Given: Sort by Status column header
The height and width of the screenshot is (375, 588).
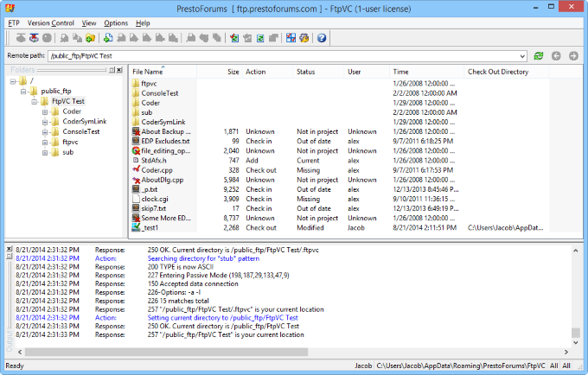Looking at the screenshot, I should click(x=318, y=72).
